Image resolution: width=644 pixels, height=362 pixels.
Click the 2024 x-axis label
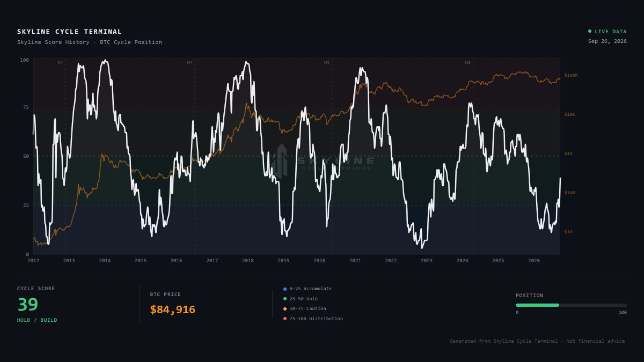tap(463, 261)
